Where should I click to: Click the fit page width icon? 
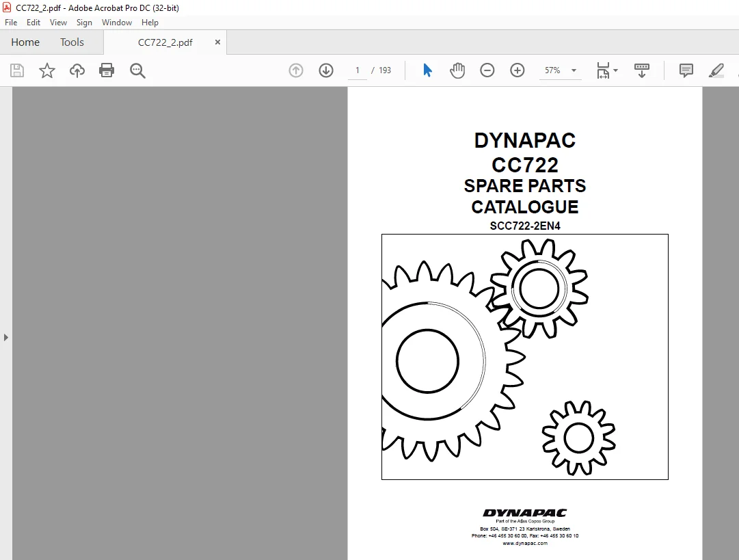(x=603, y=70)
